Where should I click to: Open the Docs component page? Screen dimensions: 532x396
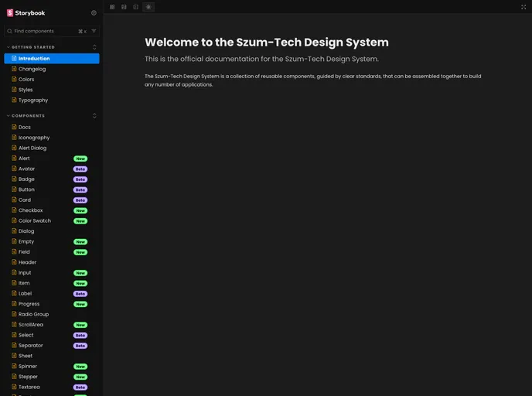52,127
